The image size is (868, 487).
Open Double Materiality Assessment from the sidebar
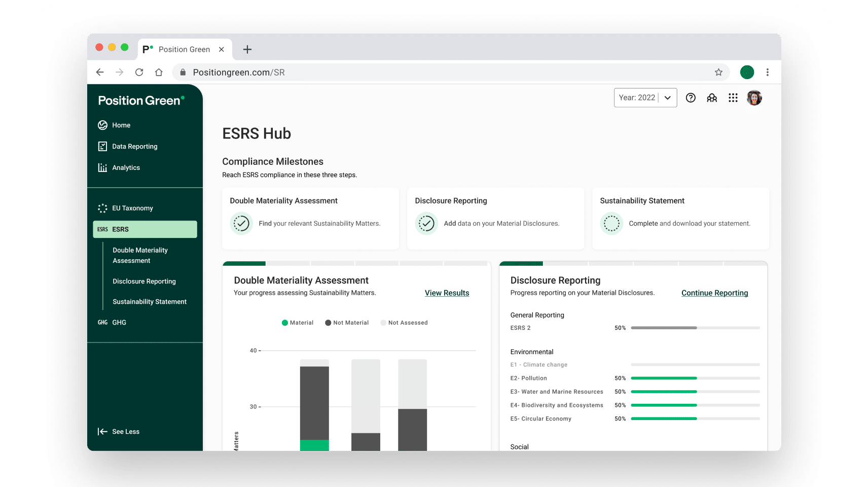[140, 255]
